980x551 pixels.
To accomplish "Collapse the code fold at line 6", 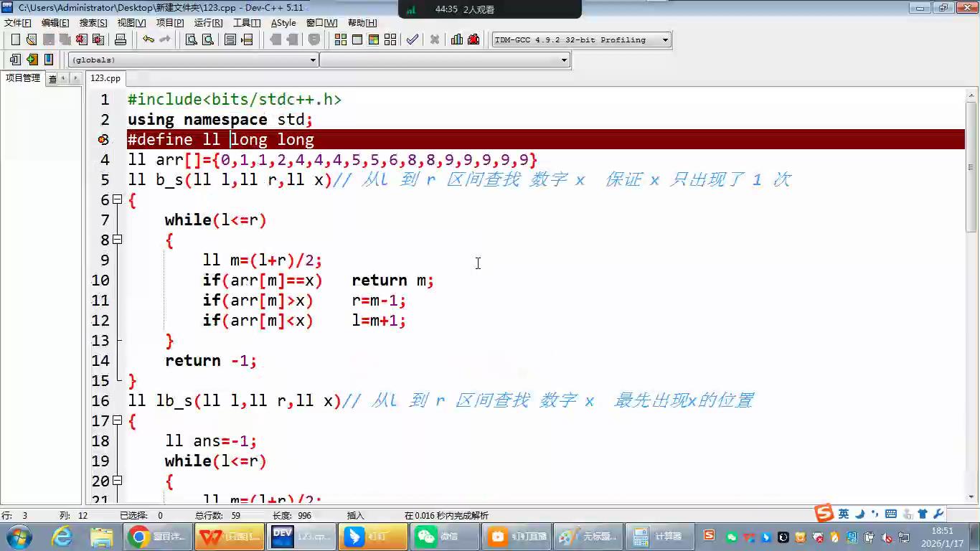I will 118,199.
